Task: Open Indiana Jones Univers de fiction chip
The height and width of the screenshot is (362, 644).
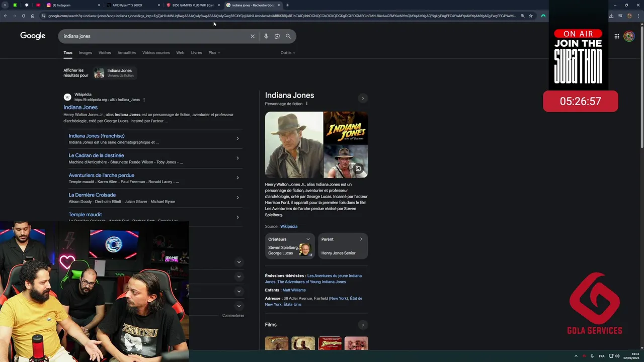Action: click(114, 73)
